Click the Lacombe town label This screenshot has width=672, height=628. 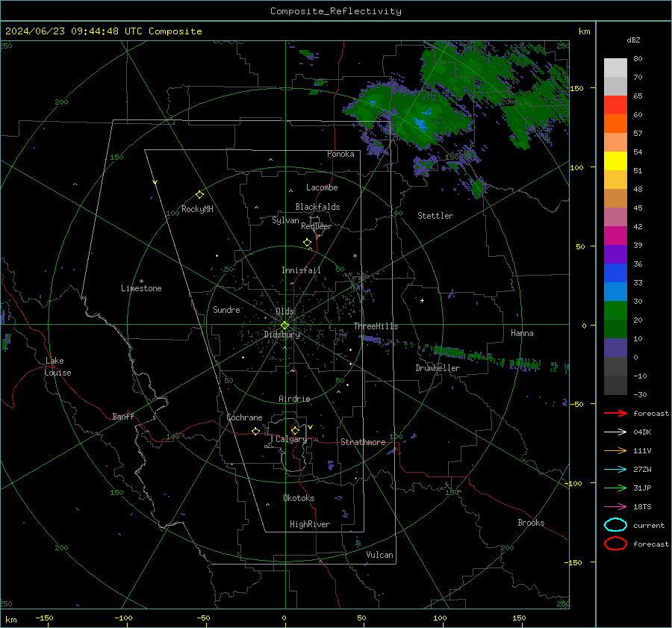(322, 187)
